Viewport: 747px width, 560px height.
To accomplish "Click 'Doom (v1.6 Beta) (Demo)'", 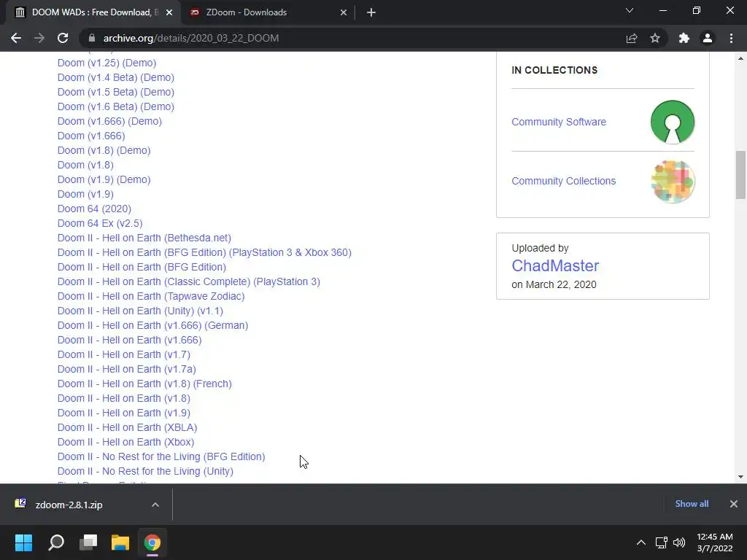I will point(116,106).
